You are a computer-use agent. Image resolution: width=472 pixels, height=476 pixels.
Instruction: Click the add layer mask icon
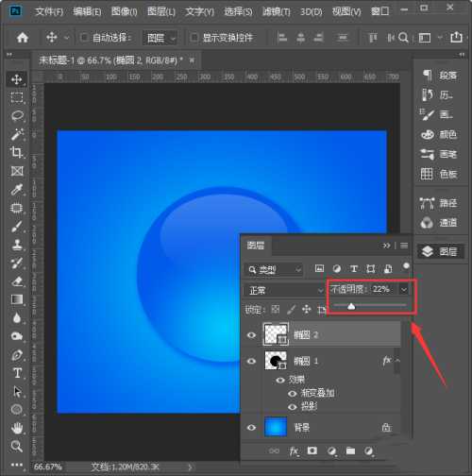(312, 450)
